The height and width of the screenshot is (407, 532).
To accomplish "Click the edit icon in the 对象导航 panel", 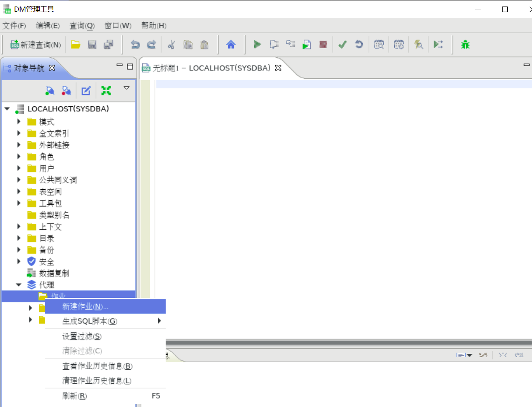I will point(86,90).
